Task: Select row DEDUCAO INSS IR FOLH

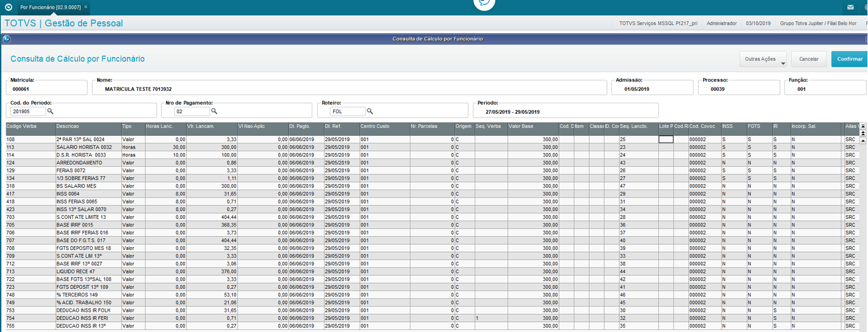Action: tap(432, 310)
